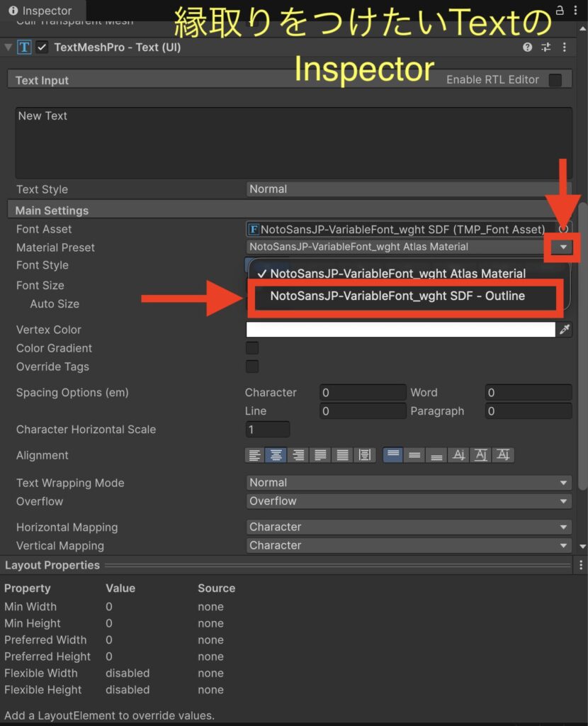Open the Overflow dropdown

[x=409, y=501]
